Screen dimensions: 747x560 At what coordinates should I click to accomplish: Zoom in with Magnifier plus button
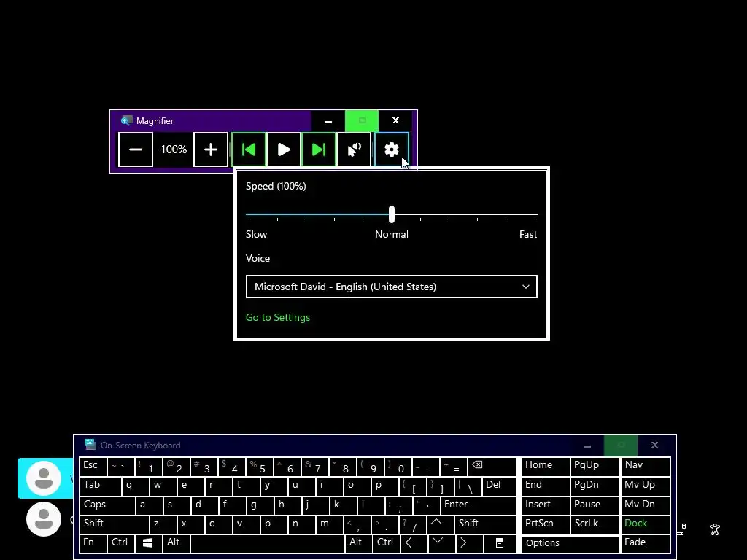click(x=211, y=149)
